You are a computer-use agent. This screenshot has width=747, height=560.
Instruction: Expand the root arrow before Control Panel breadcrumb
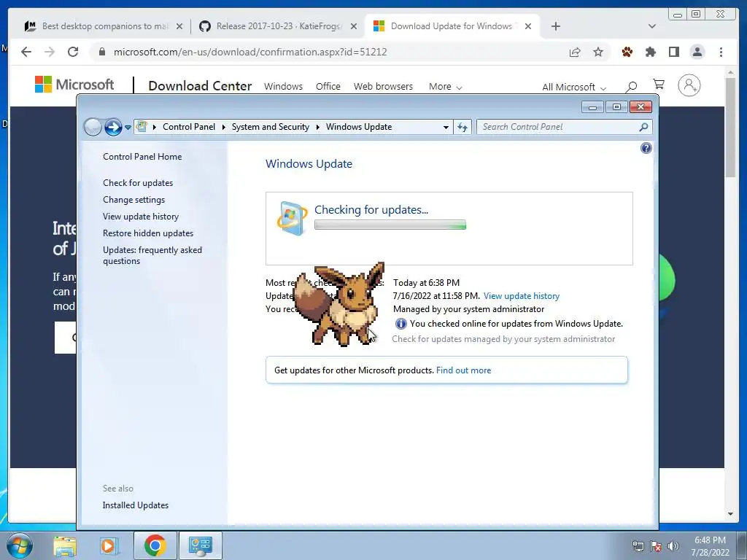(x=155, y=127)
